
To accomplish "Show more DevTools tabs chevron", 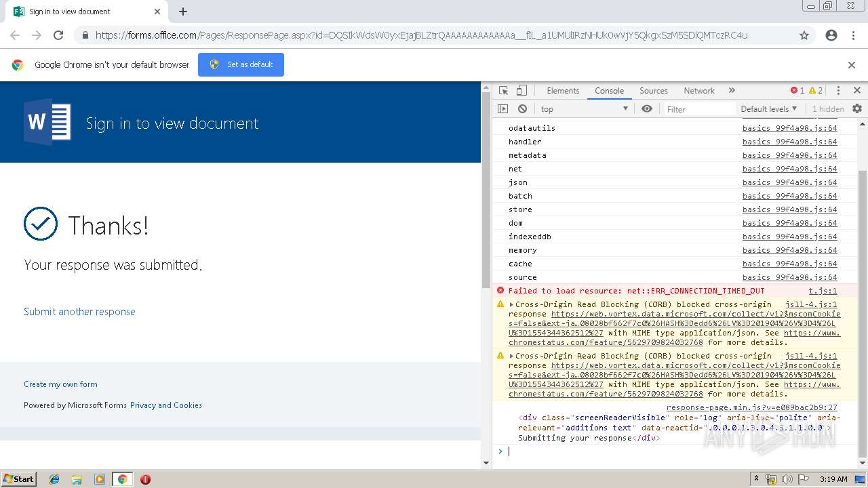I will click(x=732, y=90).
